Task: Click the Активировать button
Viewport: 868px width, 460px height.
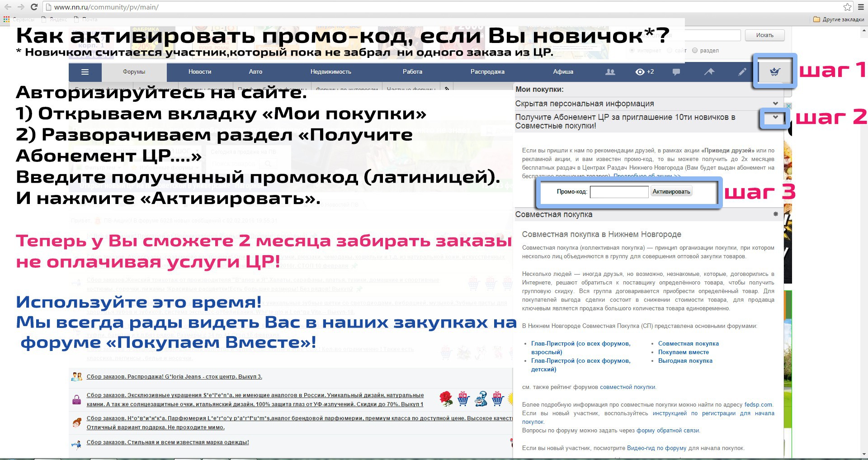Action: tap(671, 192)
